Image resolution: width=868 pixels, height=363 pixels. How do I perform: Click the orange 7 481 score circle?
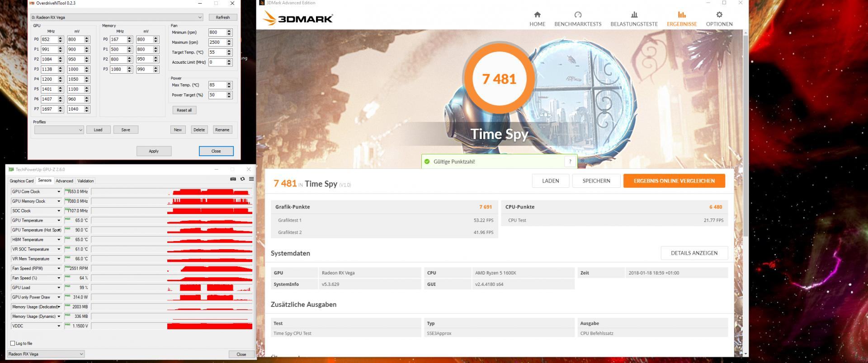click(499, 79)
